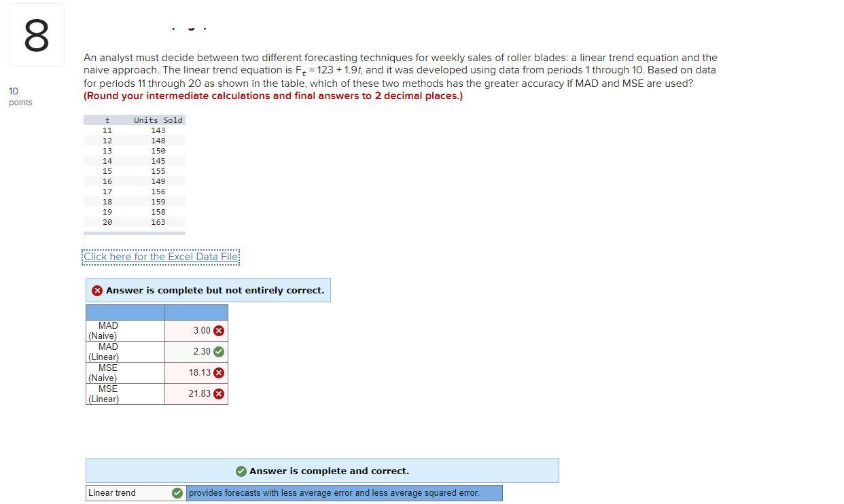Click the red X icon in 'not entirely correct' banner
844x504 pixels.
point(97,291)
